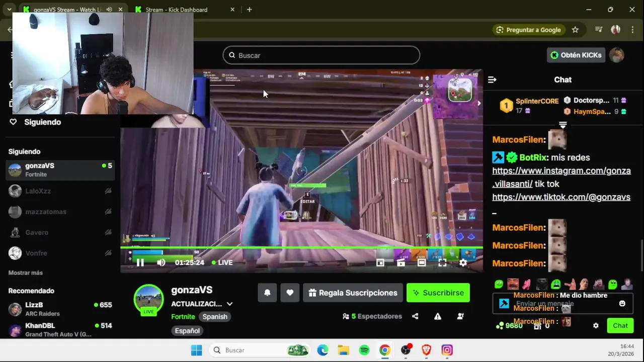Enter fullscreen mode on the player

442,262
